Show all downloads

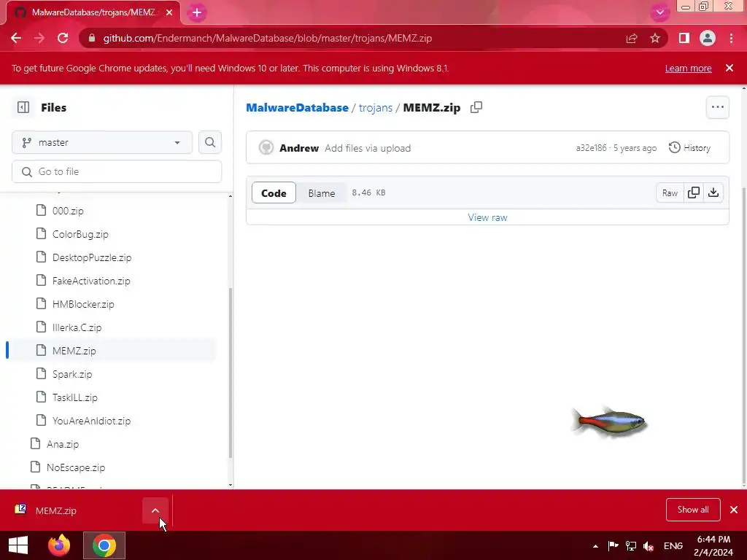(x=693, y=510)
